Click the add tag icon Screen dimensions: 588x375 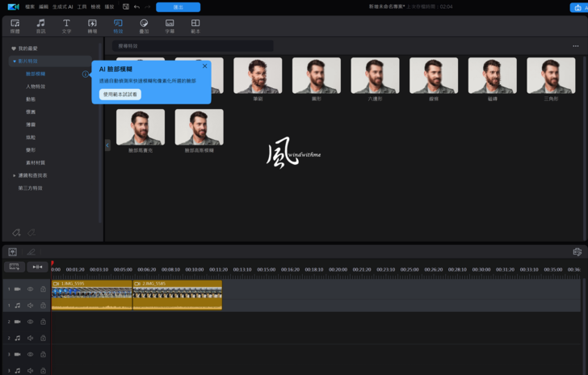[16, 233]
